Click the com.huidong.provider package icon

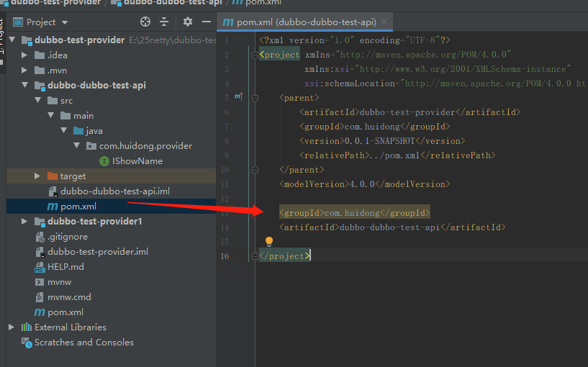click(x=91, y=146)
